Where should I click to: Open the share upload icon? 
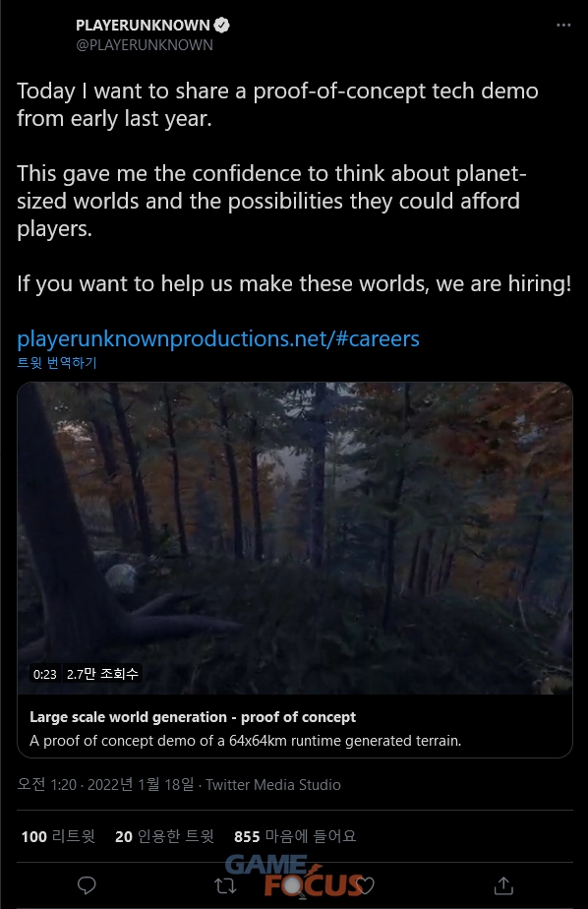[503, 885]
